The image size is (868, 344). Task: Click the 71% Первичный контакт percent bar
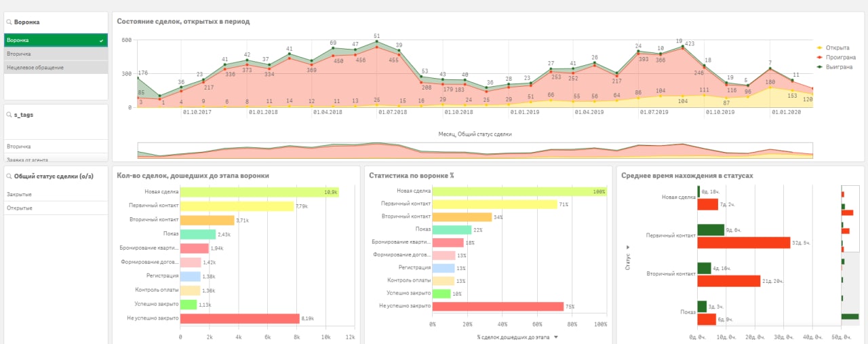(x=494, y=204)
